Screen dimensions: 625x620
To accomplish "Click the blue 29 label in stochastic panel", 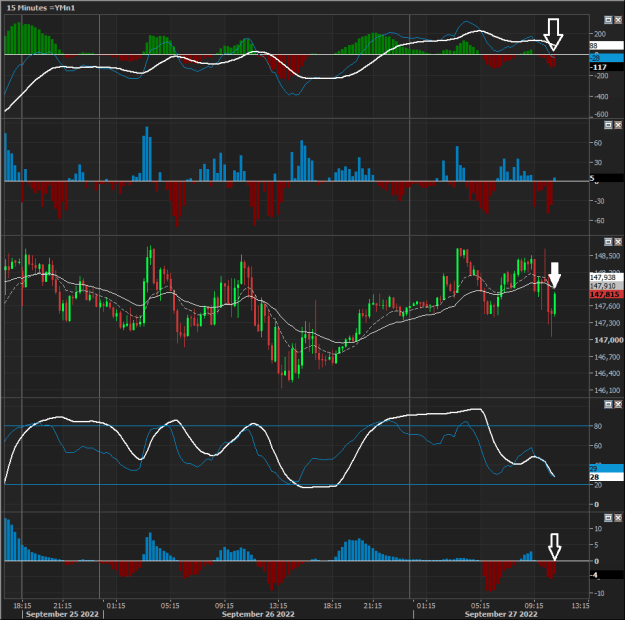I will pyautogui.click(x=606, y=468).
